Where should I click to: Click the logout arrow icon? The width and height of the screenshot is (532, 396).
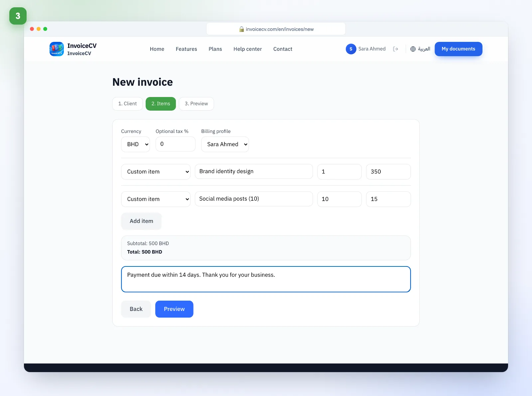395,49
